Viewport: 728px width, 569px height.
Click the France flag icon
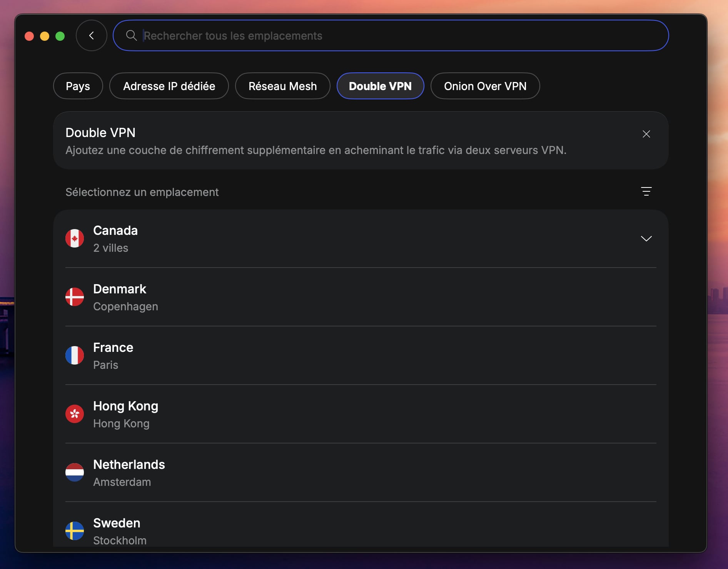[x=75, y=355]
